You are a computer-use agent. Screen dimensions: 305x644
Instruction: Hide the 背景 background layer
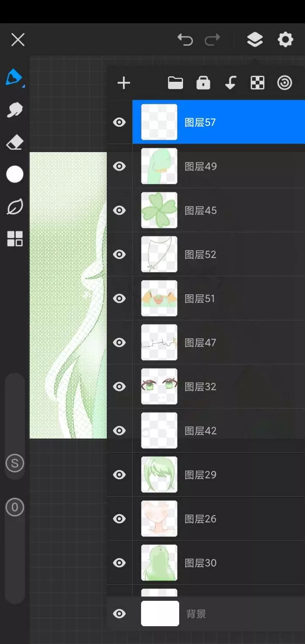coord(119,613)
